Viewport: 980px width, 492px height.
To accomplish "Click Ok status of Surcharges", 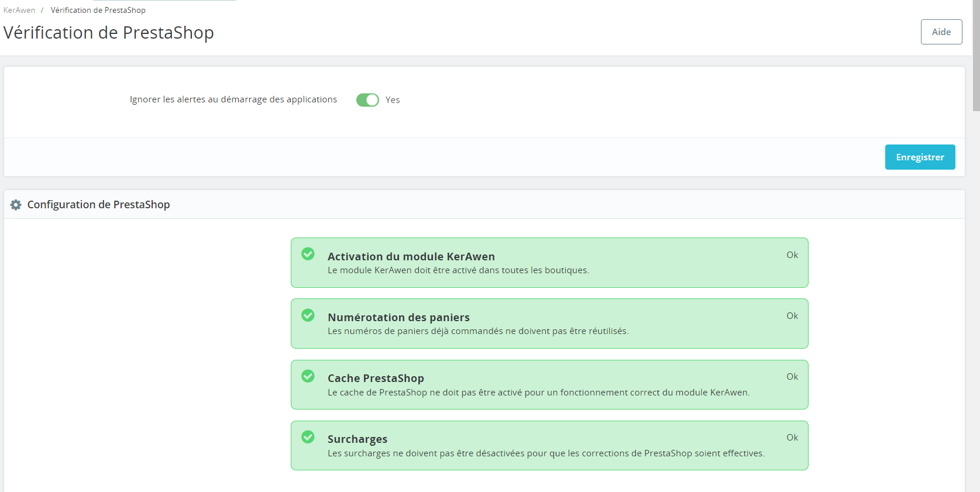I will point(792,438).
